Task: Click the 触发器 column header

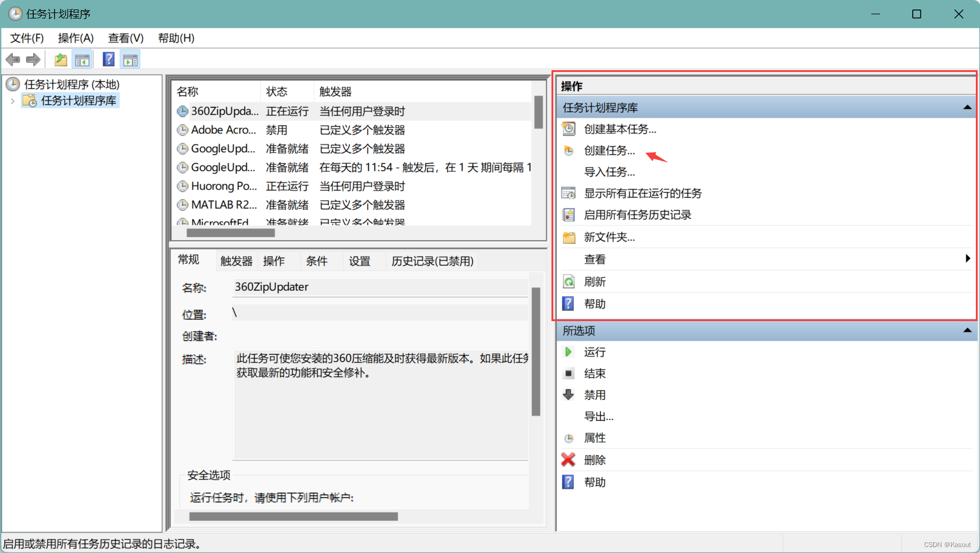Action: [423, 92]
